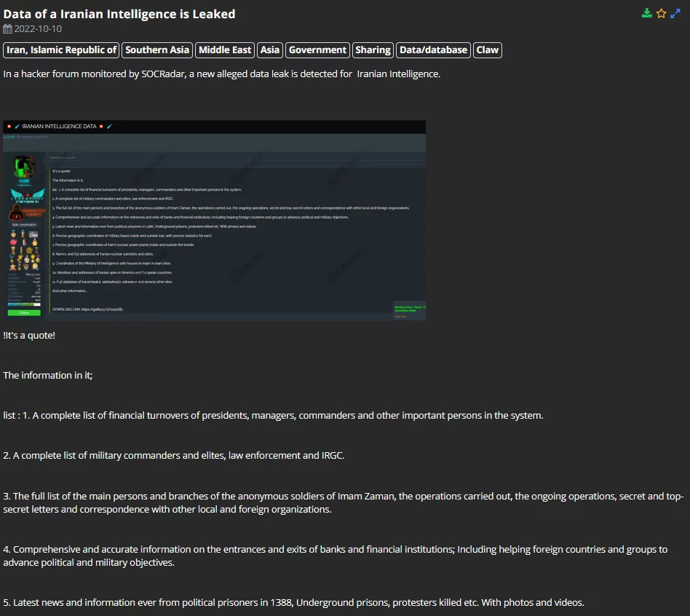Expand post with the blue arrows icon
Image resolution: width=690 pixels, height=616 pixels.
pyautogui.click(x=675, y=14)
